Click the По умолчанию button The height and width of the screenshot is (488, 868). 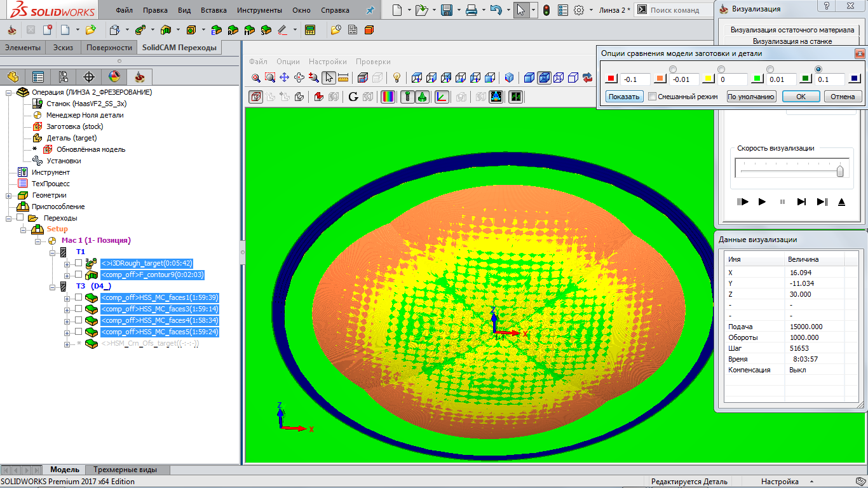pos(751,97)
